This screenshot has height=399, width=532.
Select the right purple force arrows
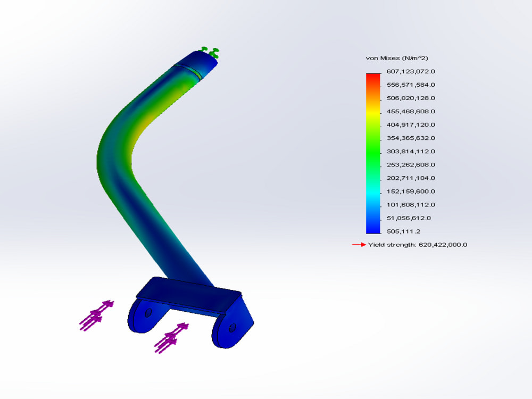[171, 338]
